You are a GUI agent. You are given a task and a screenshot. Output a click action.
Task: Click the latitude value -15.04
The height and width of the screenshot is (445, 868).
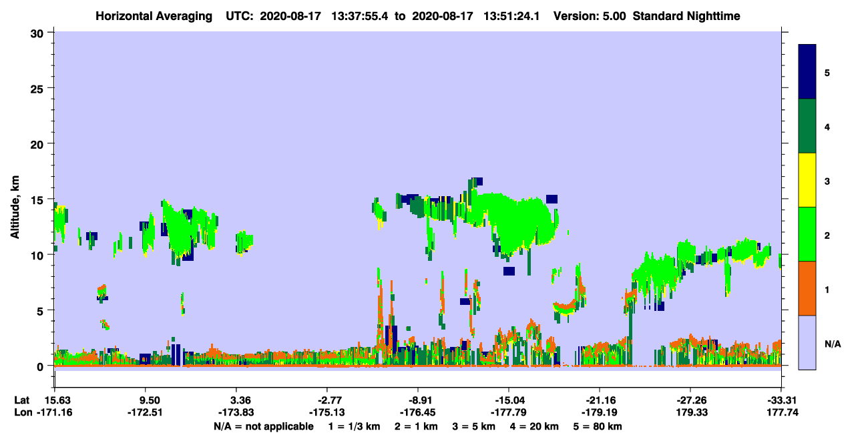click(x=509, y=400)
